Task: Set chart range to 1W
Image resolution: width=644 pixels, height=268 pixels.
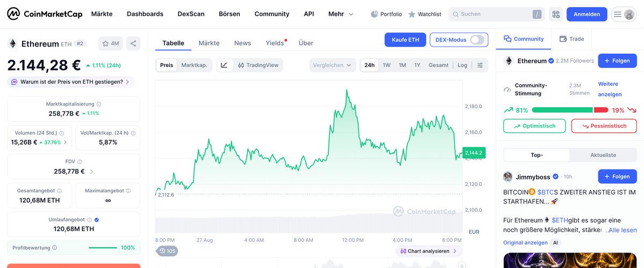Action: (386, 65)
